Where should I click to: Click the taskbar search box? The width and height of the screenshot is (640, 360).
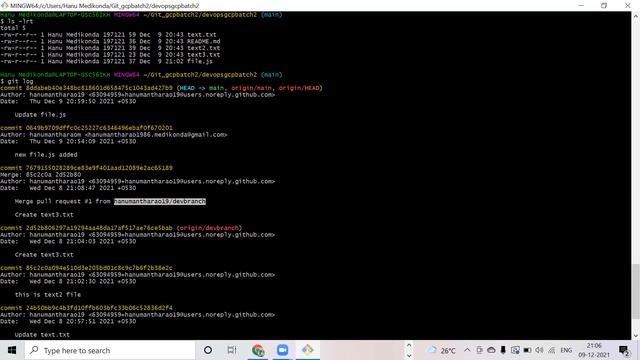110,350
